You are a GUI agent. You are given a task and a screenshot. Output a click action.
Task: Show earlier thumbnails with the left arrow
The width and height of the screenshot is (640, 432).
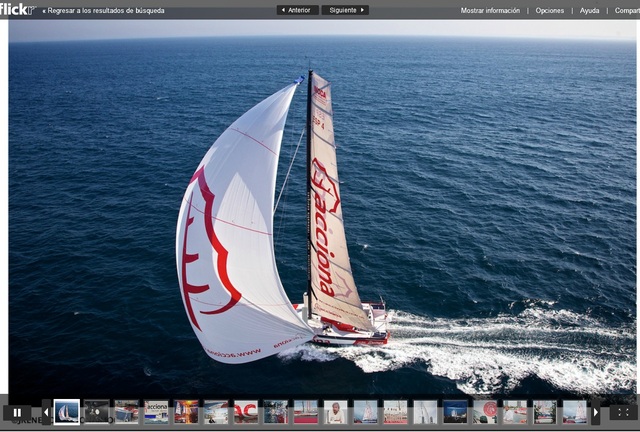[x=46, y=412]
